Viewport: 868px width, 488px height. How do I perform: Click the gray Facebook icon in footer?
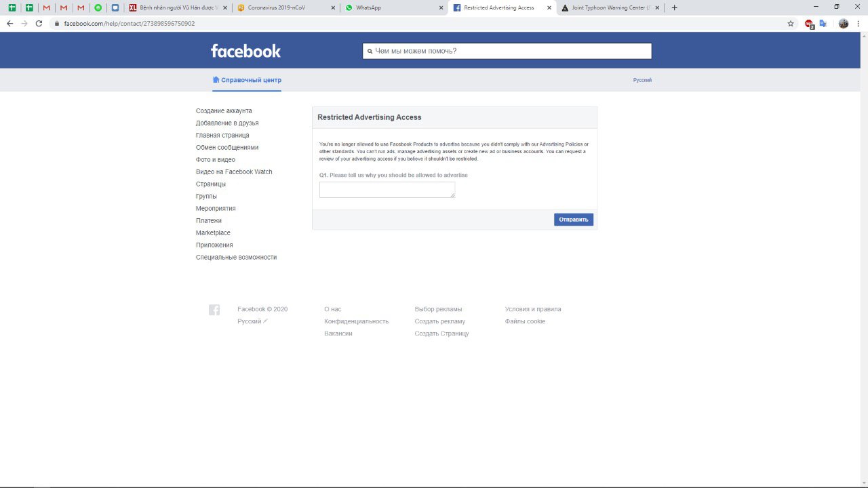(x=214, y=310)
